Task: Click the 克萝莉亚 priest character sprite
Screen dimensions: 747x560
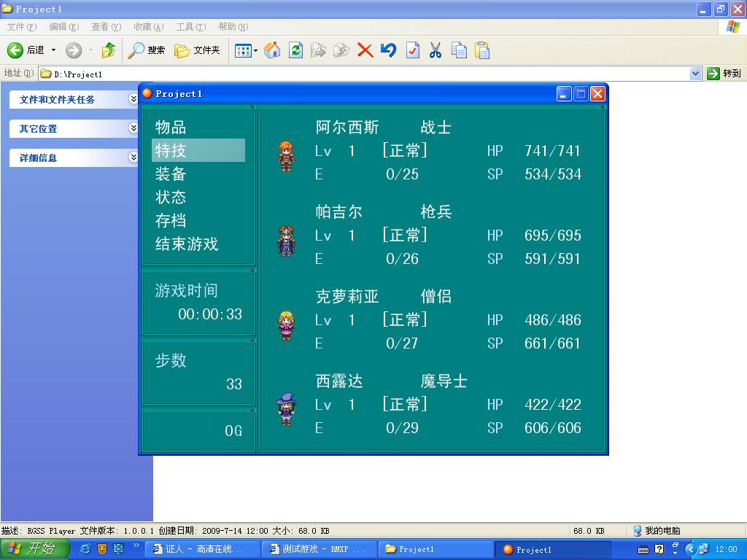Action: click(286, 326)
